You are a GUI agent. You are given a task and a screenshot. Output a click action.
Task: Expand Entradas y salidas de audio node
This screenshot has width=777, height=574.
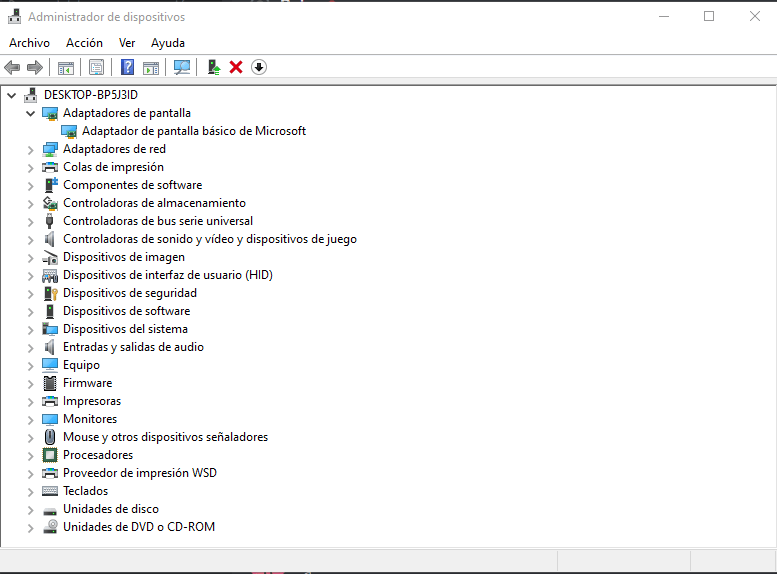[x=30, y=348]
